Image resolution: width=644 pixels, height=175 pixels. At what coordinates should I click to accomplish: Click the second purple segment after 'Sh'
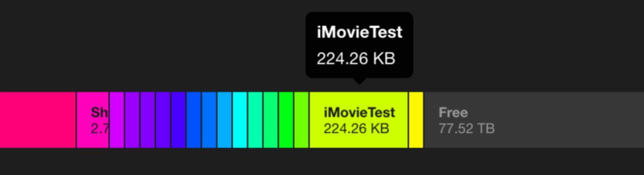tap(132, 120)
